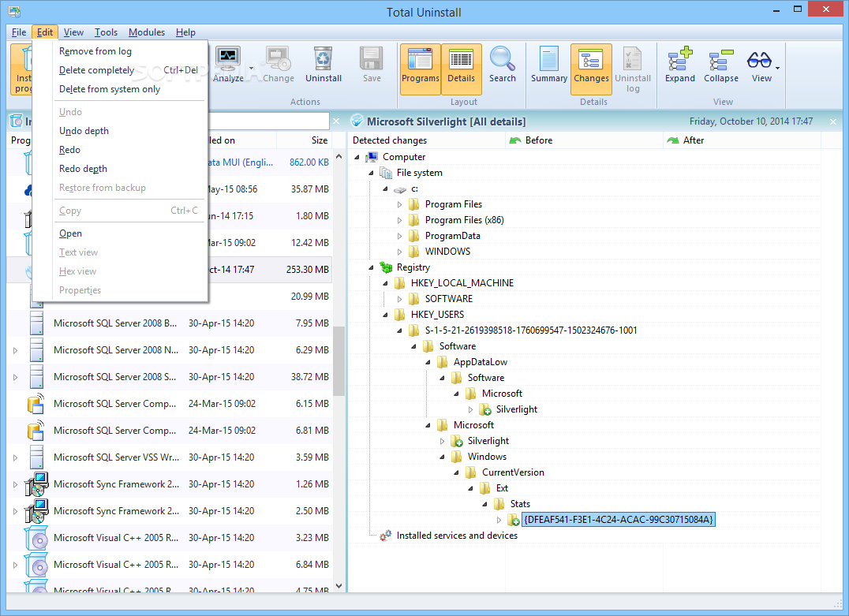
Task: Click the Computer monitor icon
Action: tap(372, 157)
